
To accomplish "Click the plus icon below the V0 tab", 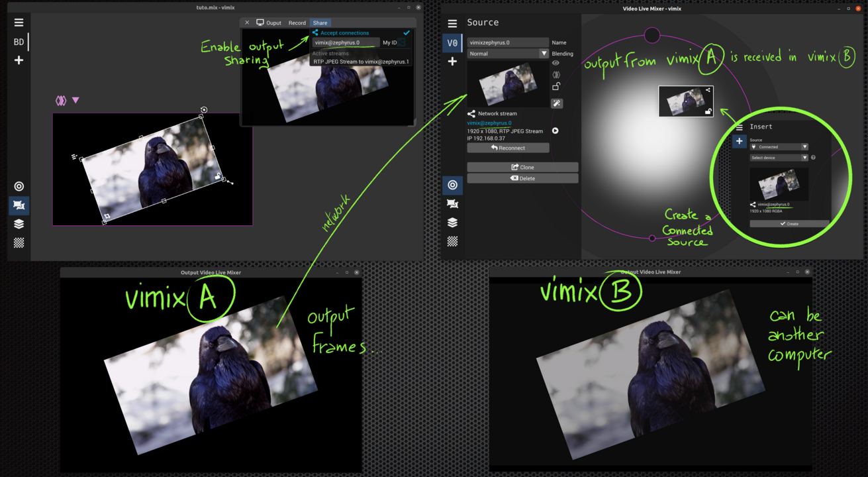I will click(452, 62).
